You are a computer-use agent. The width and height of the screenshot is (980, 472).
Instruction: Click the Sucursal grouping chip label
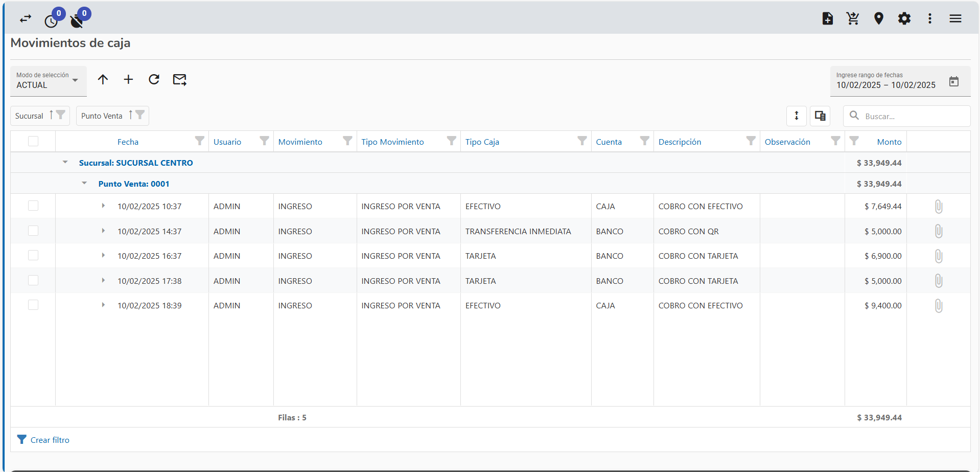click(x=29, y=116)
